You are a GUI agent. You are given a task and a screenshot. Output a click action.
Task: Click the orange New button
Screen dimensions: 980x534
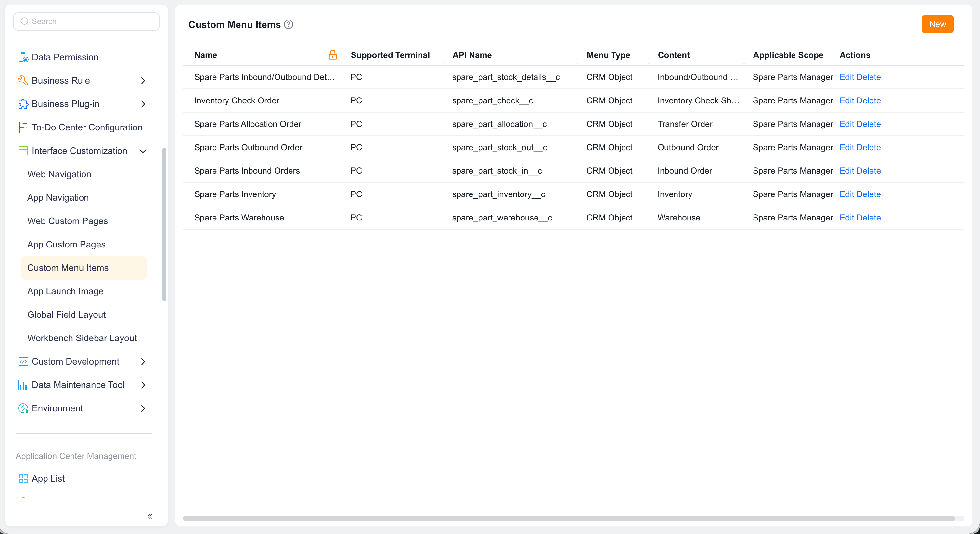coord(937,24)
